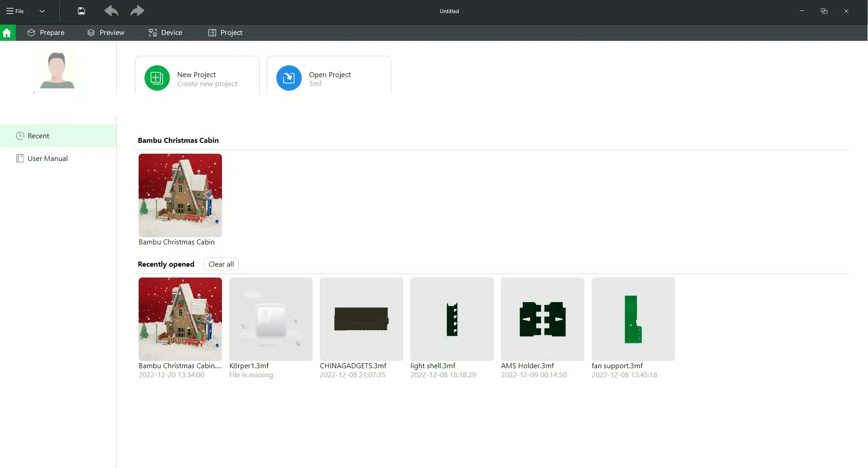The image size is (868, 468).
Task: Go to the Home tab icon
Action: (7, 33)
